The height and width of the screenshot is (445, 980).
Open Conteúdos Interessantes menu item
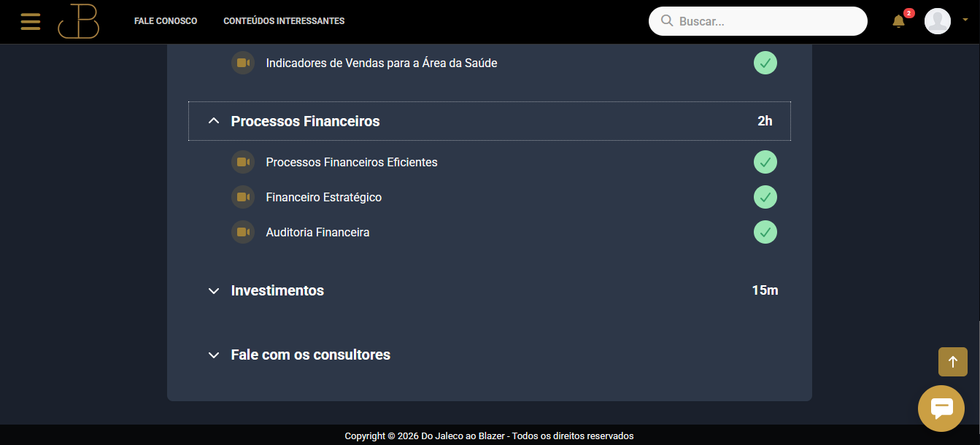point(284,21)
